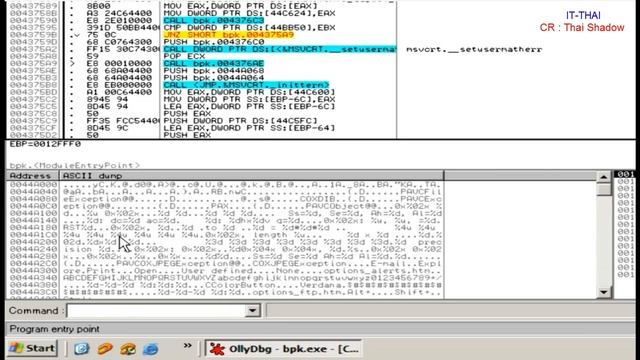The width and height of the screenshot is (640, 360).
Task: Select the JNZ SHORT bpk.004375A9 instruction
Action: [229, 35]
